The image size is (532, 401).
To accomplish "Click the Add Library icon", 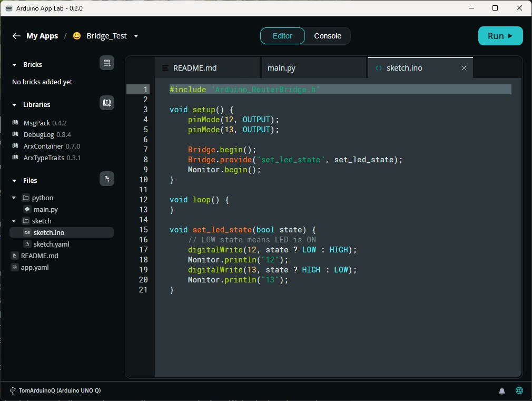I will (107, 103).
